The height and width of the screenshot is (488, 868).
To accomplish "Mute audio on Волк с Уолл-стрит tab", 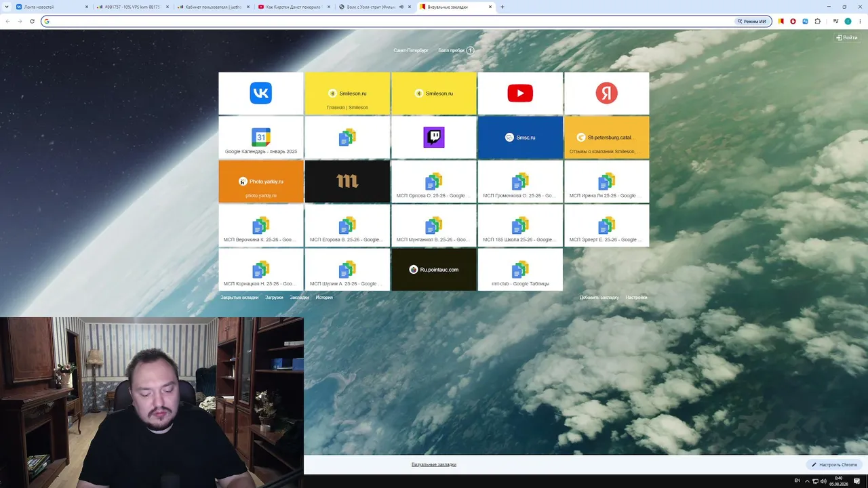I will point(401,7).
